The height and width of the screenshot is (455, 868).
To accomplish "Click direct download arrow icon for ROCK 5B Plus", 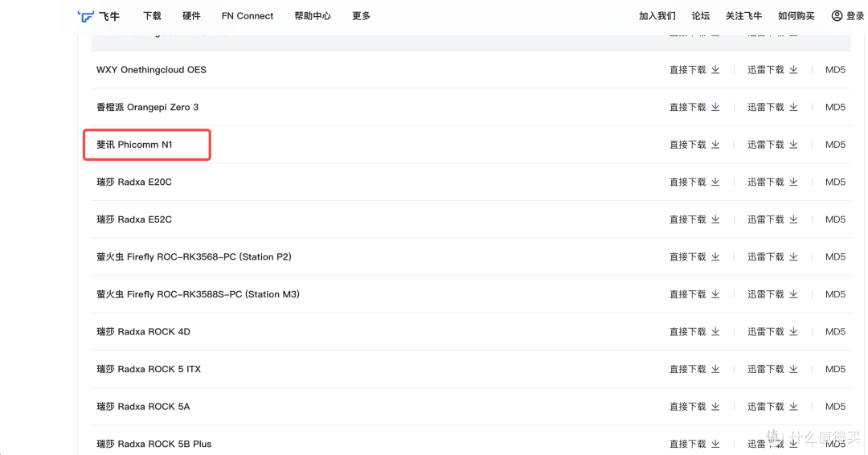I will coord(716,444).
